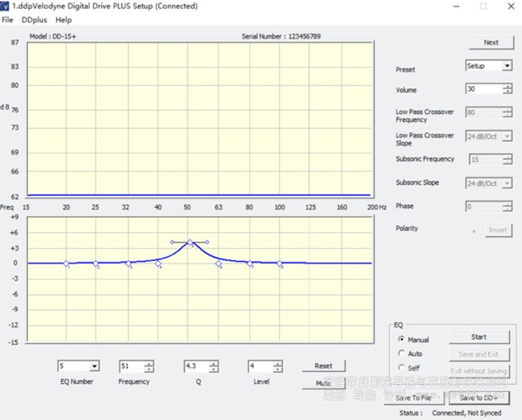Increase the Volume stepper value
The width and height of the screenshot is (522, 420).
[x=507, y=87]
